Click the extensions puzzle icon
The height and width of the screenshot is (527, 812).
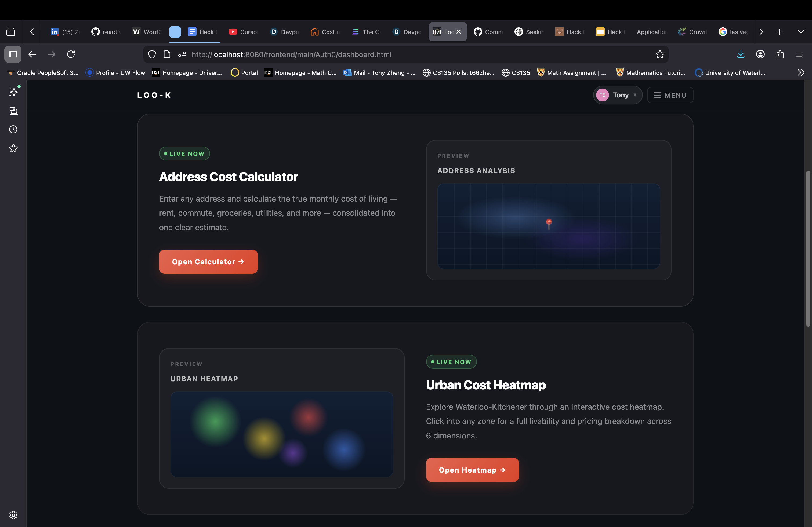point(780,54)
